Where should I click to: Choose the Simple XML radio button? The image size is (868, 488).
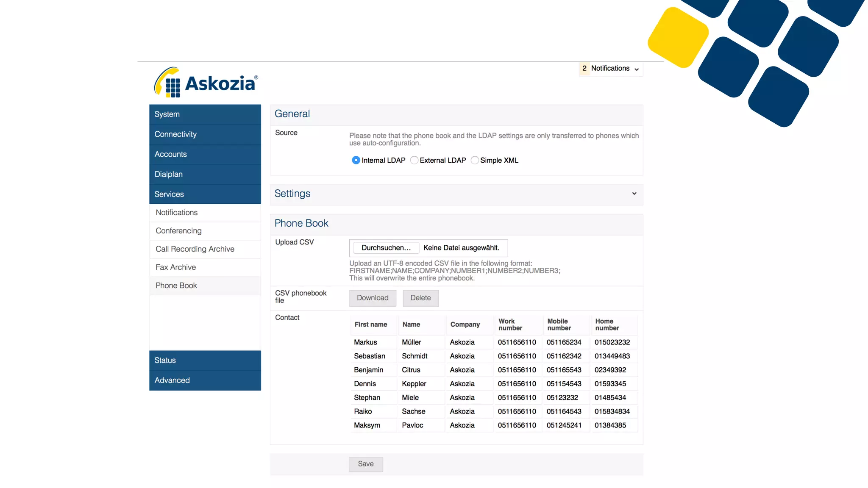[475, 160]
